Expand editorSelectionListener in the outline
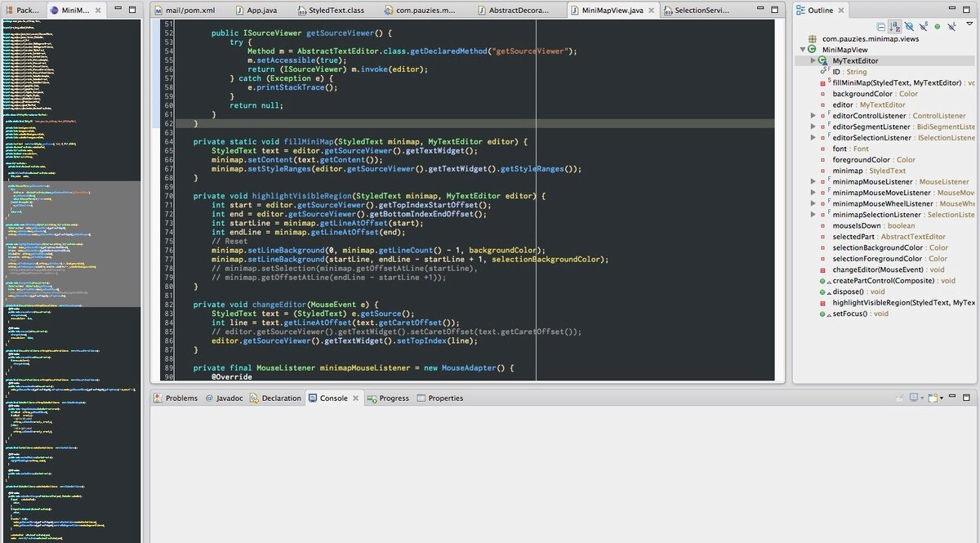Screen dimensions: 980x543 pyautogui.click(x=813, y=138)
